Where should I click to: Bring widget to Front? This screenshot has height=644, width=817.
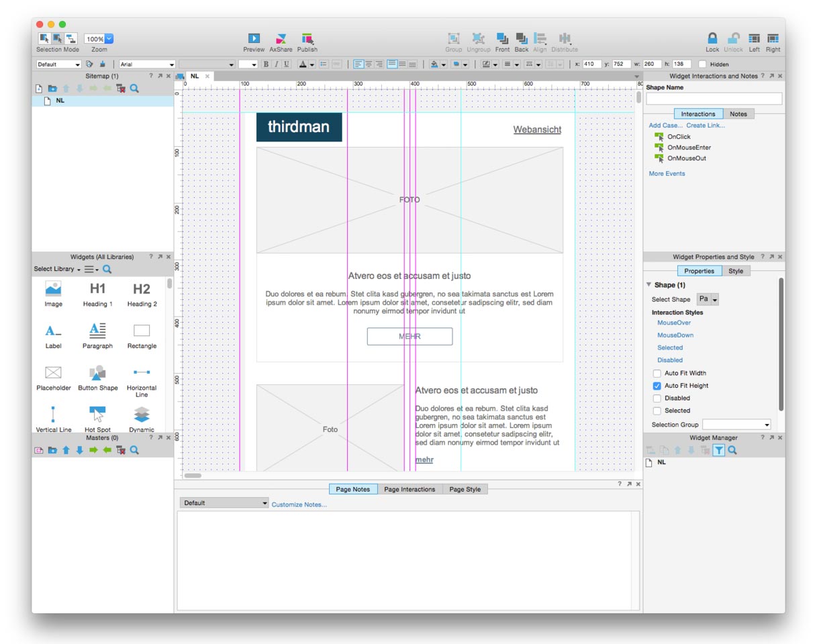[502, 39]
